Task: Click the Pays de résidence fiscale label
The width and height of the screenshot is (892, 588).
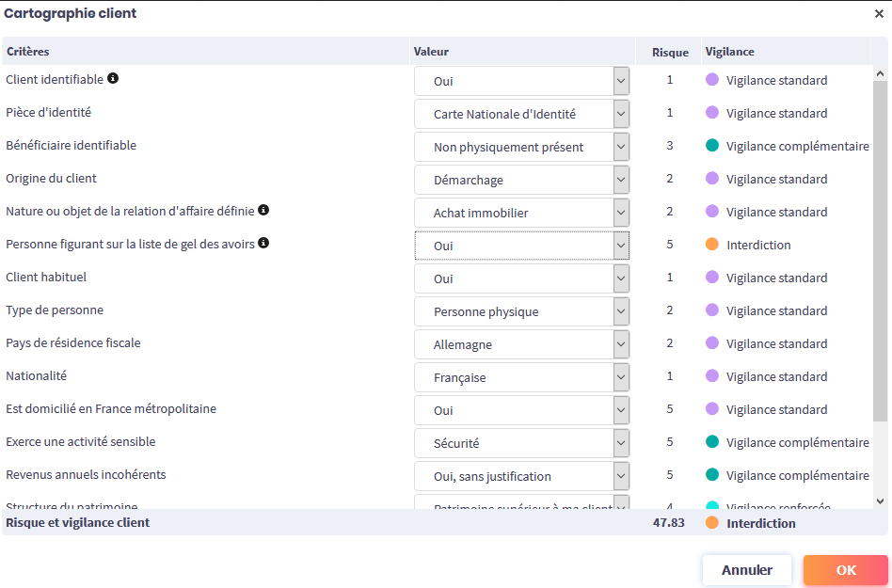Action: click(72, 342)
